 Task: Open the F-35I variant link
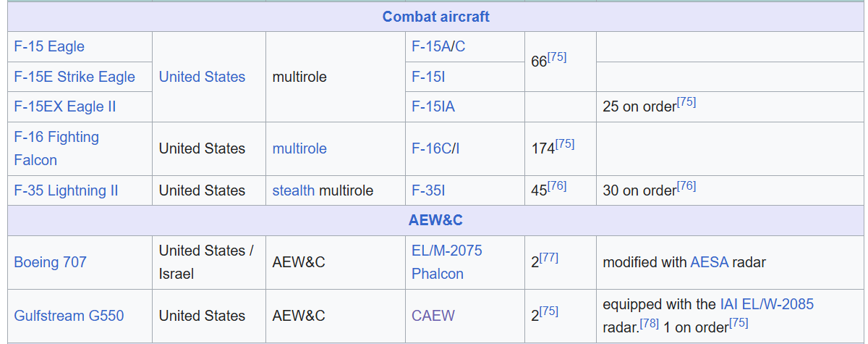tap(428, 190)
